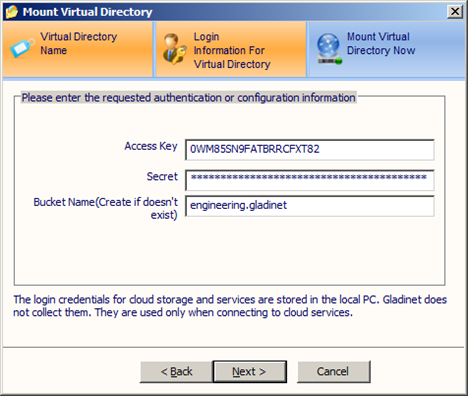The image size is (468, 396).
Task: Click the login credentials privacy notice text
Action: click(x=230, y=306)
